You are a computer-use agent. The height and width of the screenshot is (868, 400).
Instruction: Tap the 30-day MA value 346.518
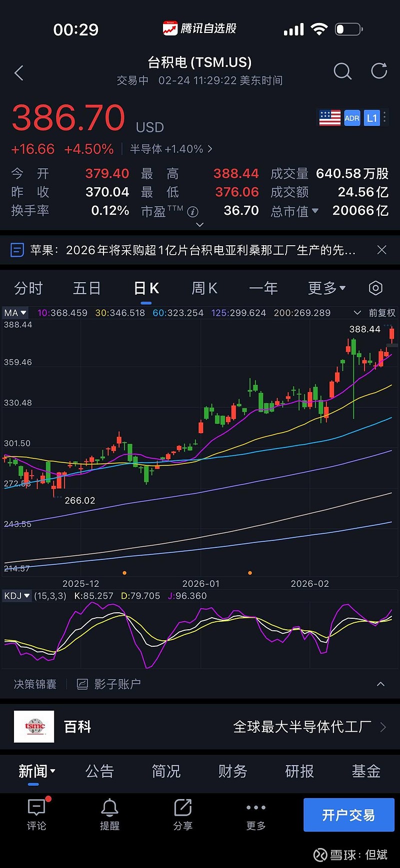click(120, 313)
